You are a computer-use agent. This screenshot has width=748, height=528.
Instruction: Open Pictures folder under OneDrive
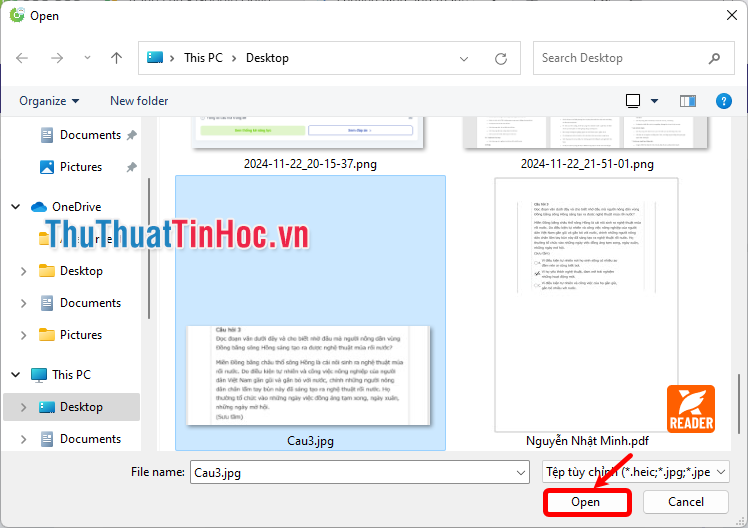[81, 335]
